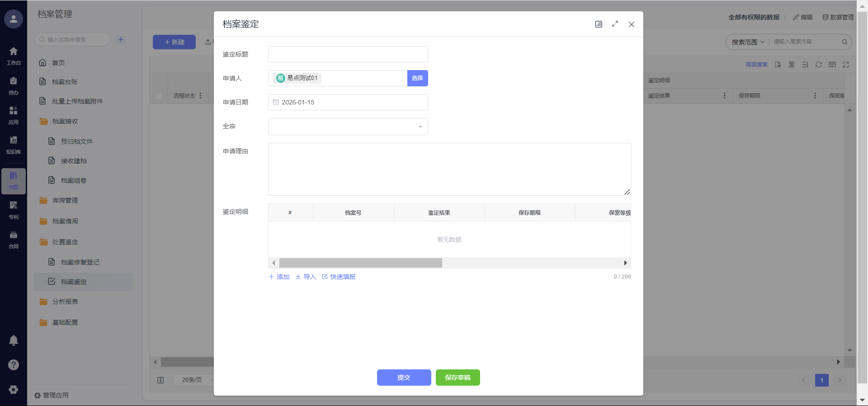Image resolution: width=868 pixels, height=406 pixels.
Task: Click the 合同 icon in left sidebar
Action: [x=14, y=239]
